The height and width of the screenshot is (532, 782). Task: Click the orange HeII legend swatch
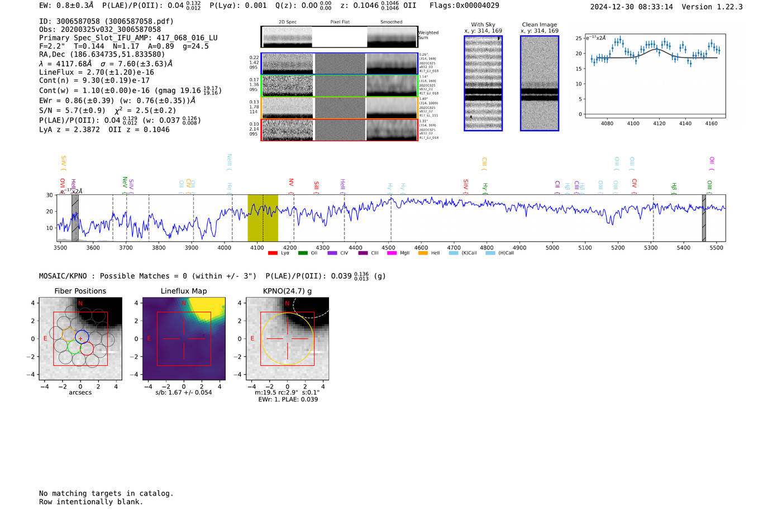tap(423, 253)
